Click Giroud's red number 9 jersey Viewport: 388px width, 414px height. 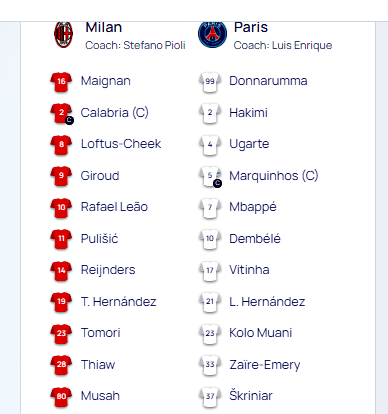coord(61,176)
